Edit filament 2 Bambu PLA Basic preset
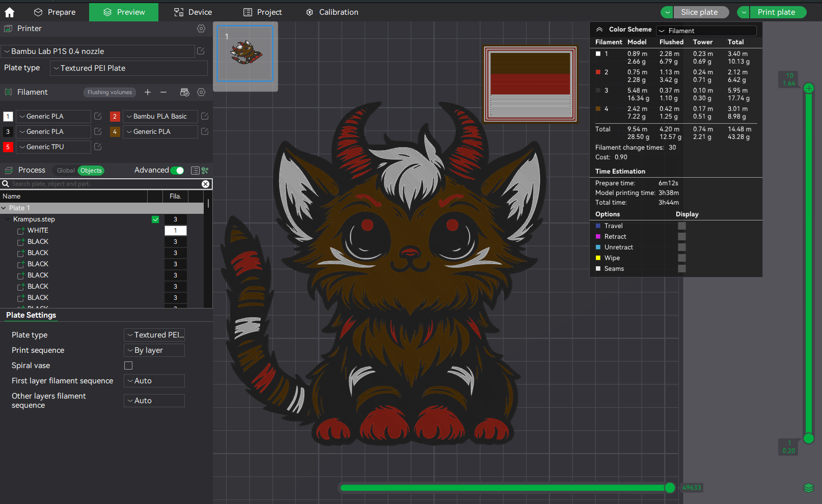 (x=205, y=116)
